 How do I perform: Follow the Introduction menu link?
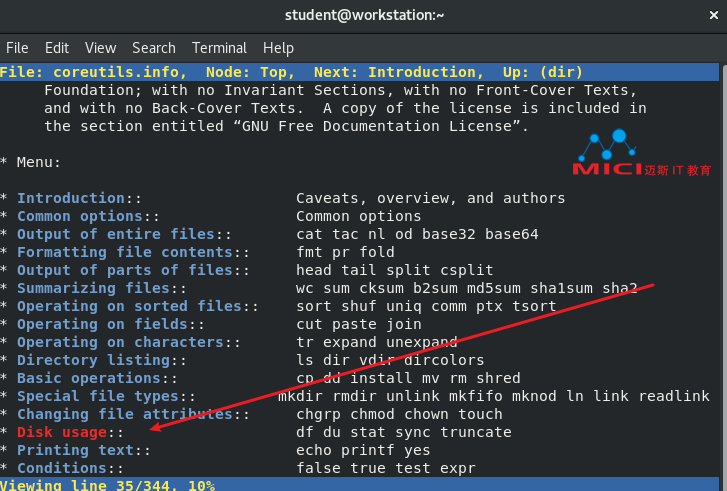click(71, 198)
